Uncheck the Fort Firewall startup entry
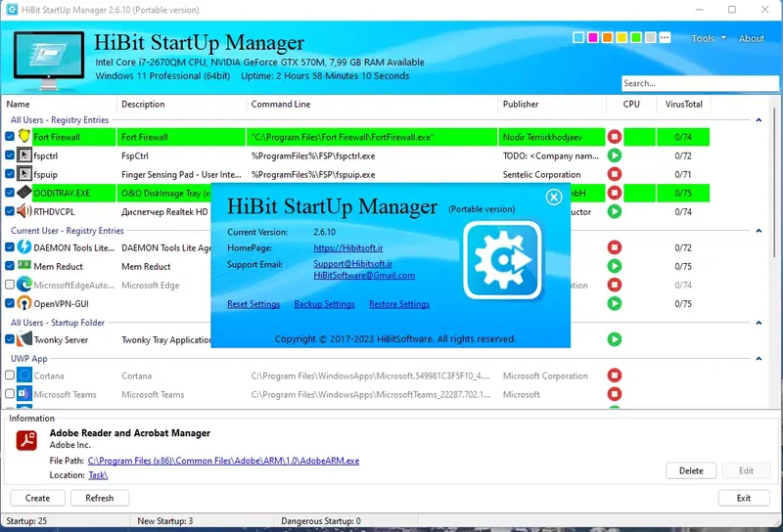This screenshot has width=783, height=532. coord(10,136)
